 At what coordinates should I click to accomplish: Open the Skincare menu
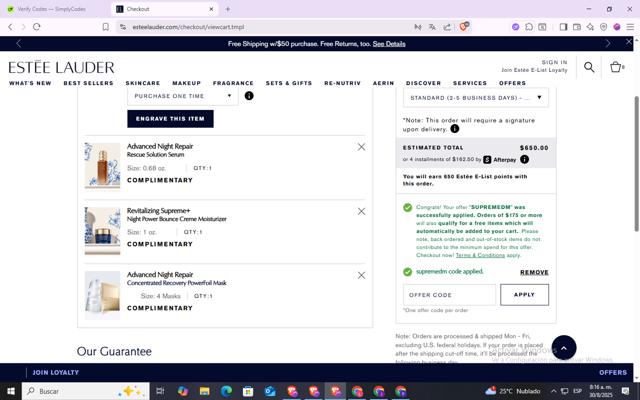click(x=143, y=83)
